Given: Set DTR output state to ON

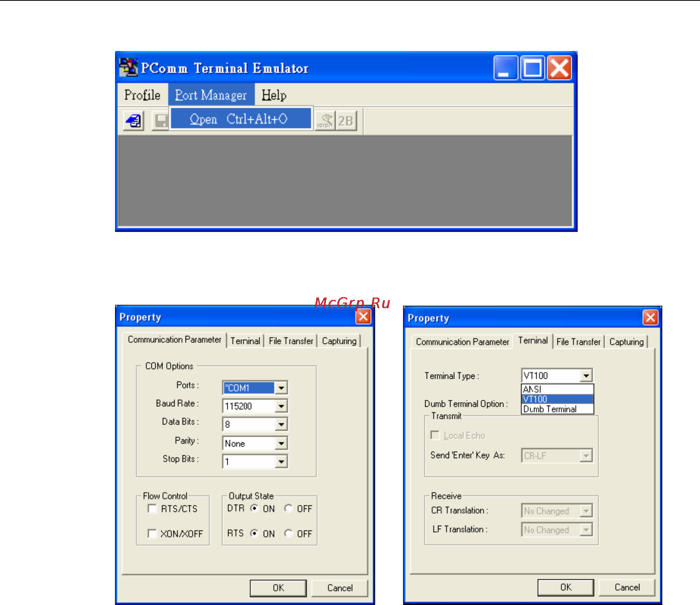Looking at the screenshot, I should tap(254, 508).
